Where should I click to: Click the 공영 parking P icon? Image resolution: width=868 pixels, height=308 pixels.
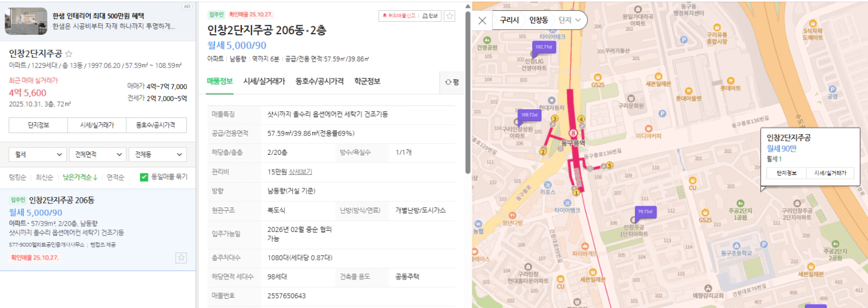pos(833,89)
